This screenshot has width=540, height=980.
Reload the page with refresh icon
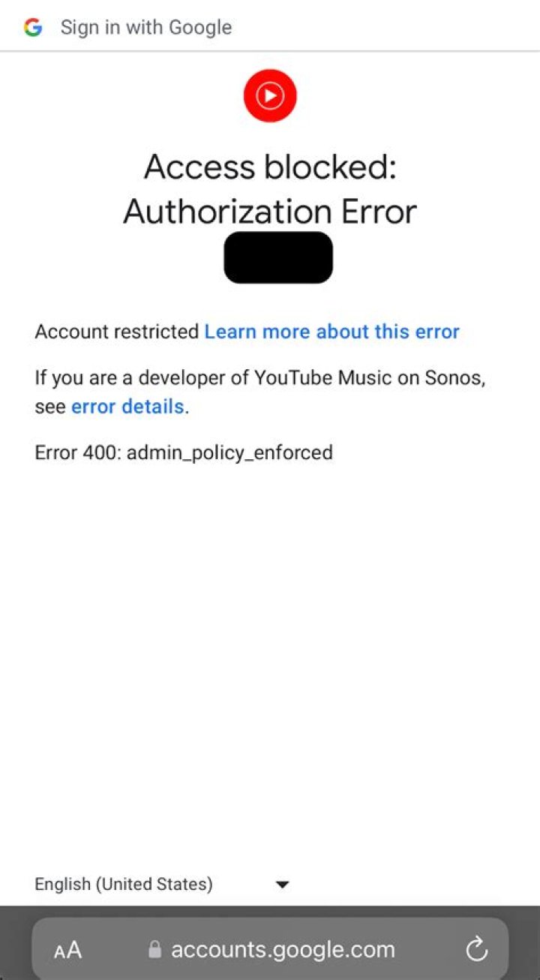[477, 950]
